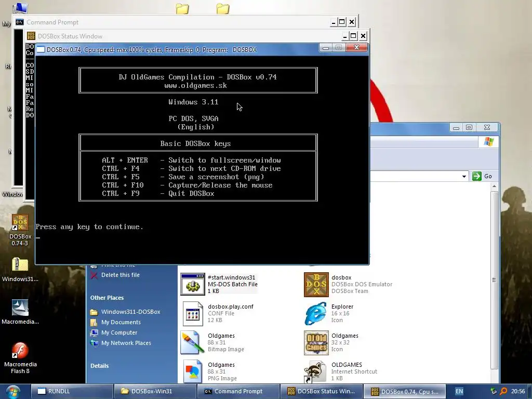Click the "DOSBox Team" text

350,291
